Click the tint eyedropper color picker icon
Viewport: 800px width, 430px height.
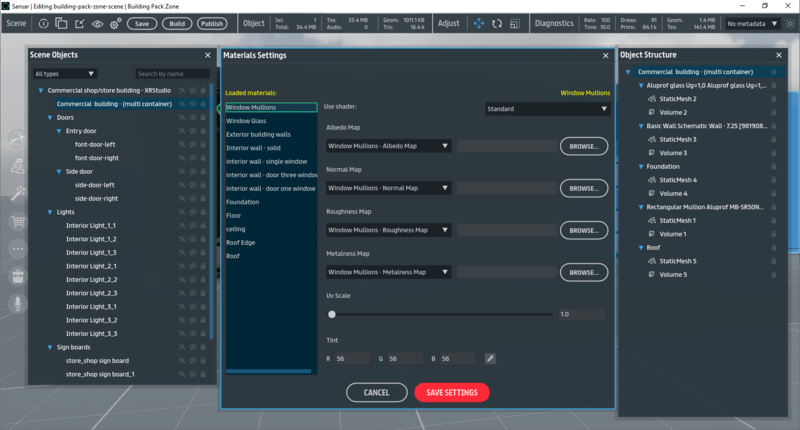tap(490, 358)
